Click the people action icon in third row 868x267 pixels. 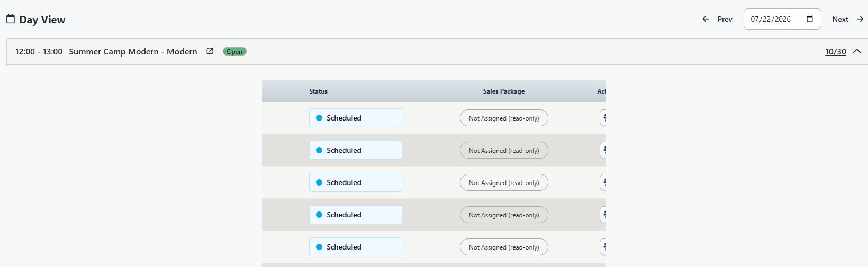click(x=603, y=182)
